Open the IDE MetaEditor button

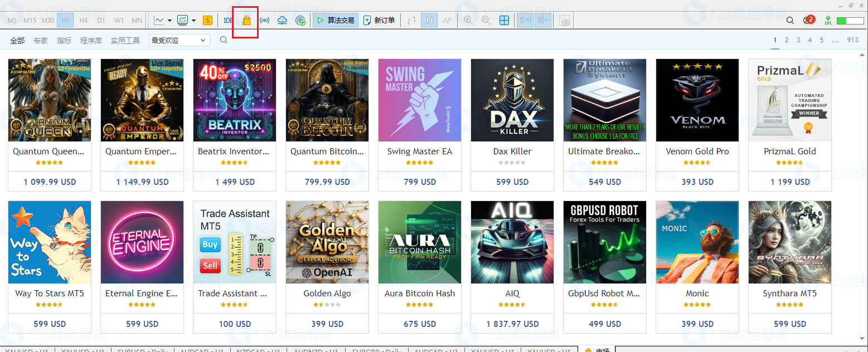[228, 21]
